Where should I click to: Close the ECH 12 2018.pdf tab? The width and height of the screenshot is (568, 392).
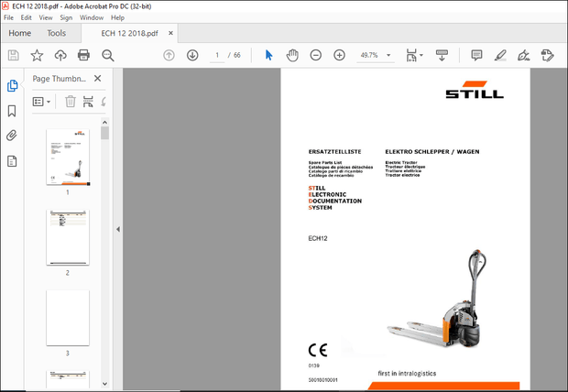(x=170, y=33)
